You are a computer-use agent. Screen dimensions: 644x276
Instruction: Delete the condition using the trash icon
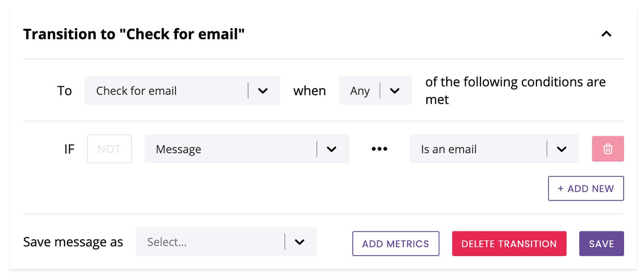click(608, 149)
